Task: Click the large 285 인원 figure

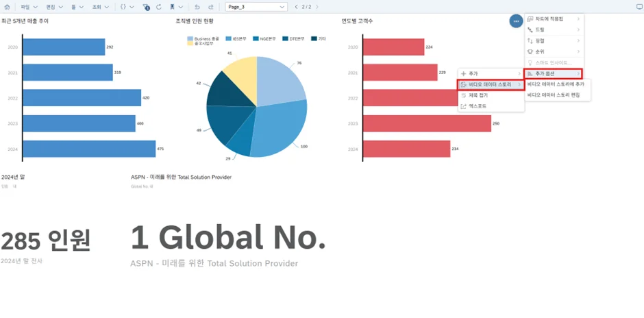Action: (46, 241)
